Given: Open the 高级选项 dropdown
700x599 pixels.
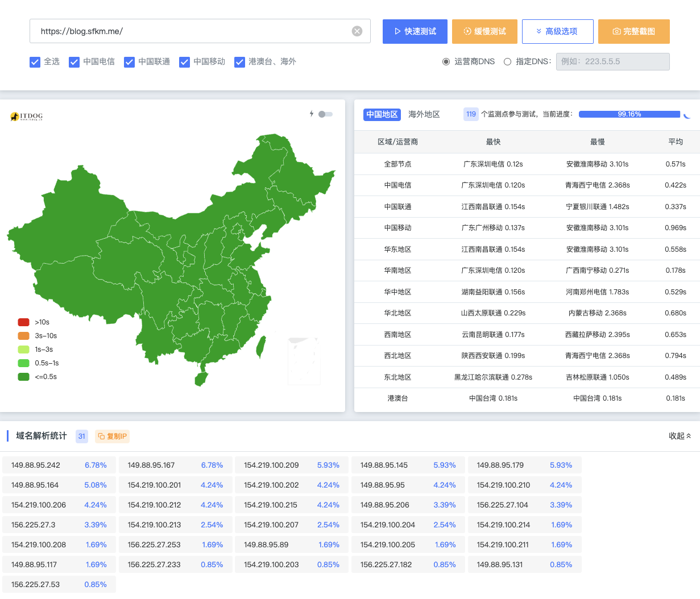Looking at the screenshot, I should [558, 31].
